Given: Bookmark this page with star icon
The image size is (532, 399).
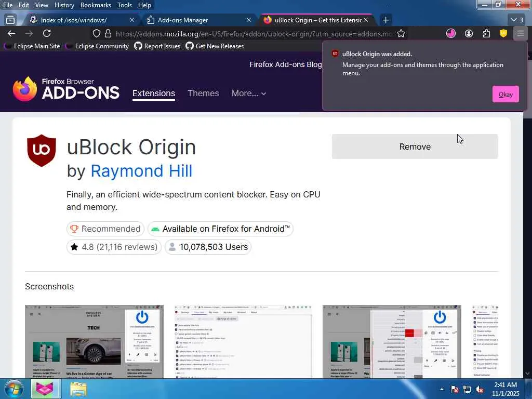Looking at the screenshot, I should click(x=401, y=33).
